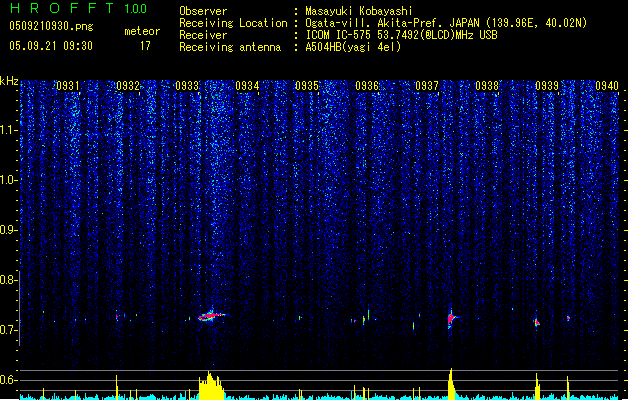The image size is (629, 400).
Task: Click the 1.1 kHz axis tick label
Action: tap(8, 130)
